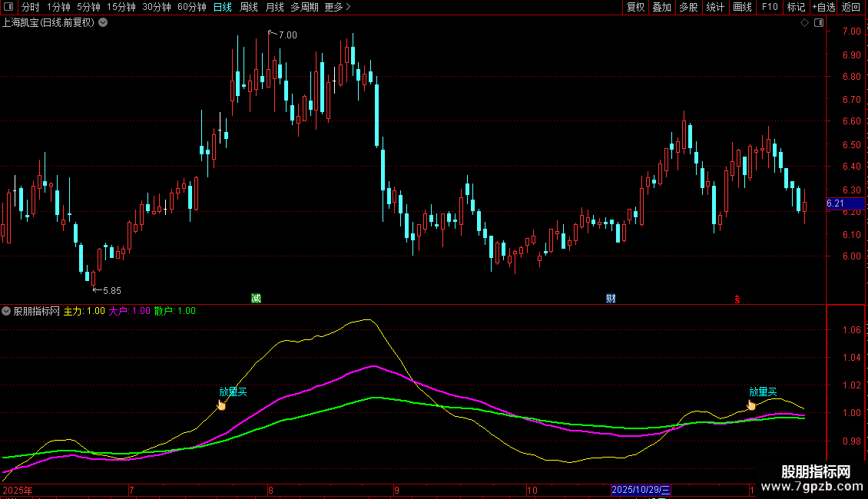Open the 复权 adjustment menu
868x499 pixels.
click(635, 7)
